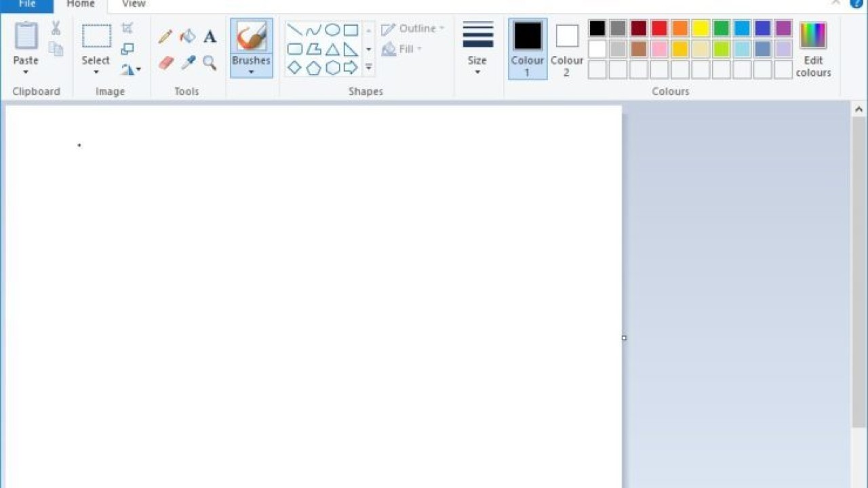Viewport: 868px width, 488px height.
Task: Activate Colour 2 selector
Action: click(x=567, y=48)
